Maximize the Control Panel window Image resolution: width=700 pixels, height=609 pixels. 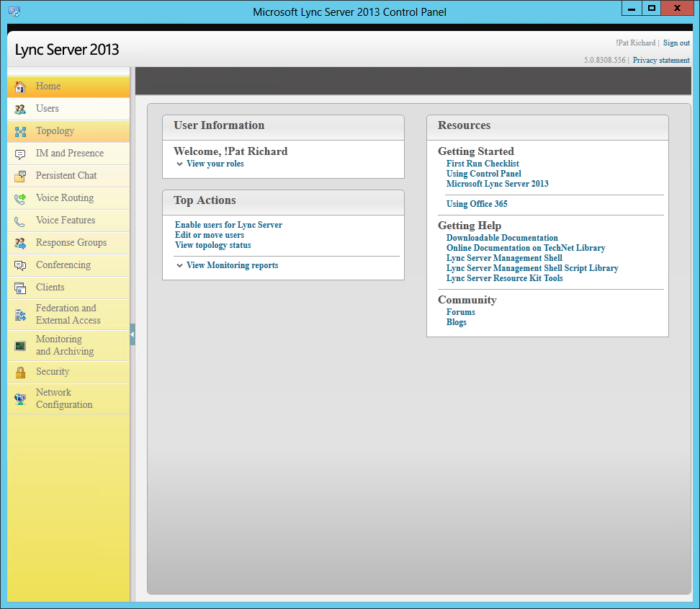(651, 9)
